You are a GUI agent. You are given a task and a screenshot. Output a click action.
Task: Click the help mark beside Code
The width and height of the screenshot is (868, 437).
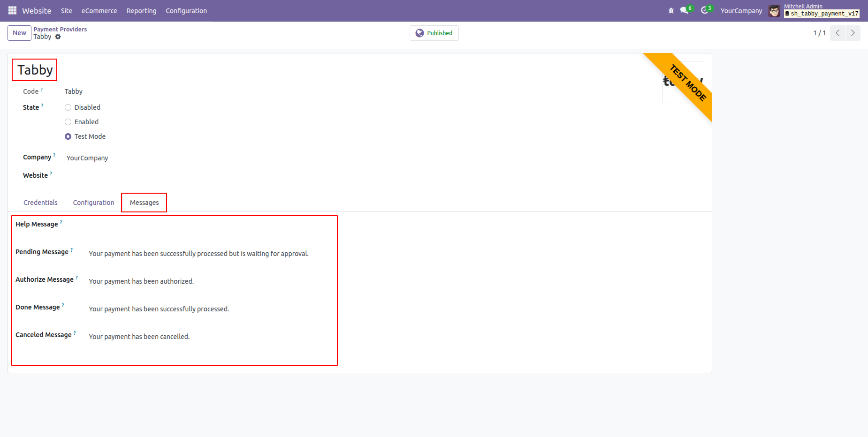point(41,89)
